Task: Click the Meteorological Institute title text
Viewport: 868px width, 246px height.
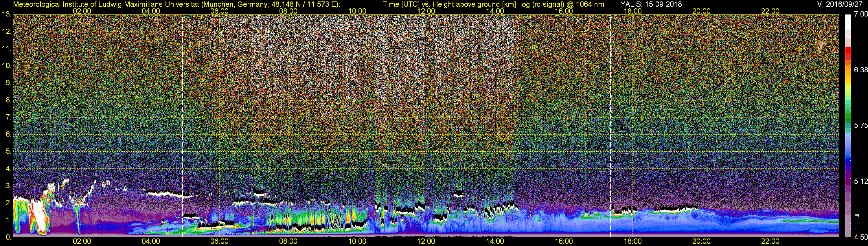Action: (x=176, y=4)
